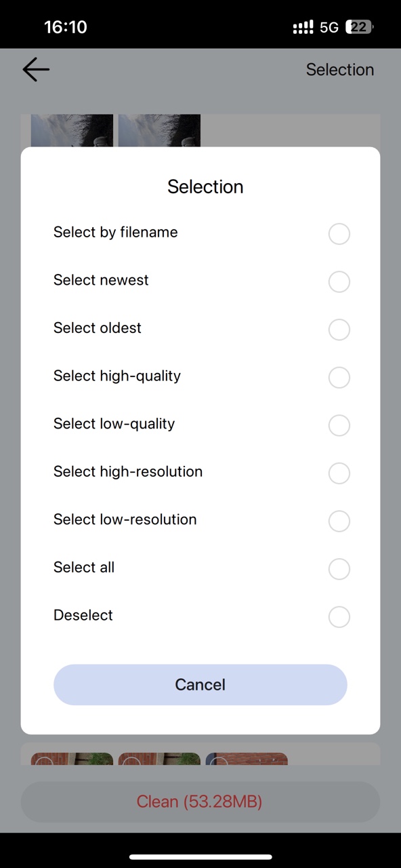Tap the clock showing 16:10
Viewport: 401px width, 868px height.
coord(65,26)
